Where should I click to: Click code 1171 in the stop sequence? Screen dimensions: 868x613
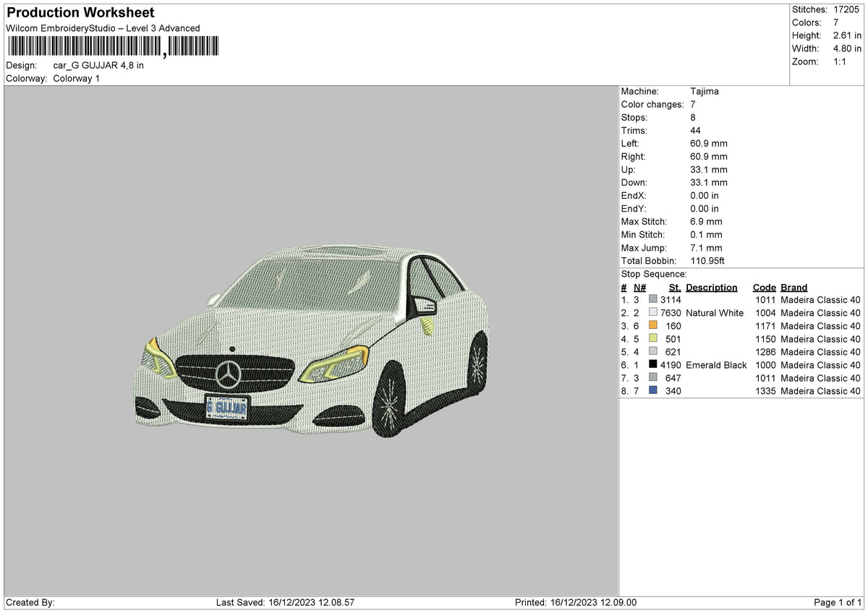765,325
